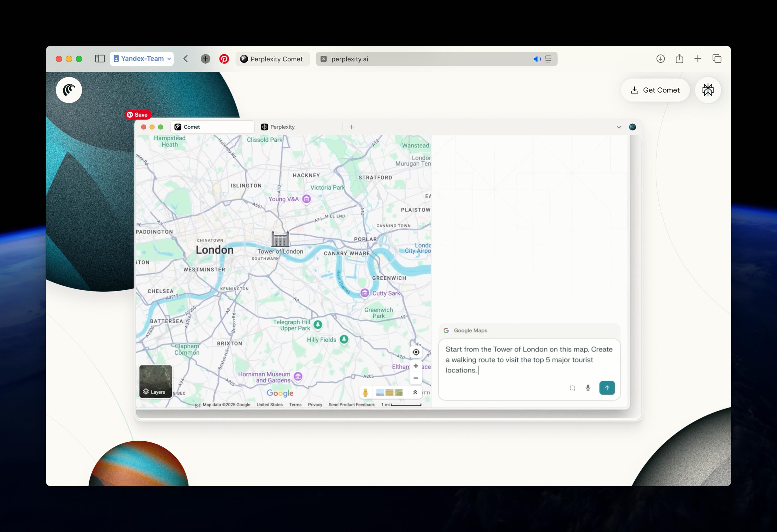Screen dimensions: 777x532
Task: Submit the prompt with the arrow button
Action: tap(607, 388)
